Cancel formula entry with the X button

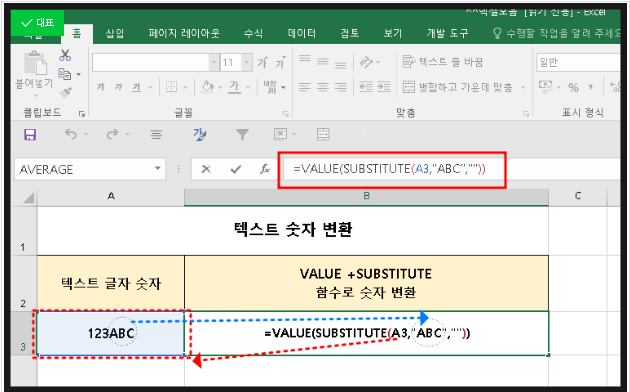pos(206,169)
